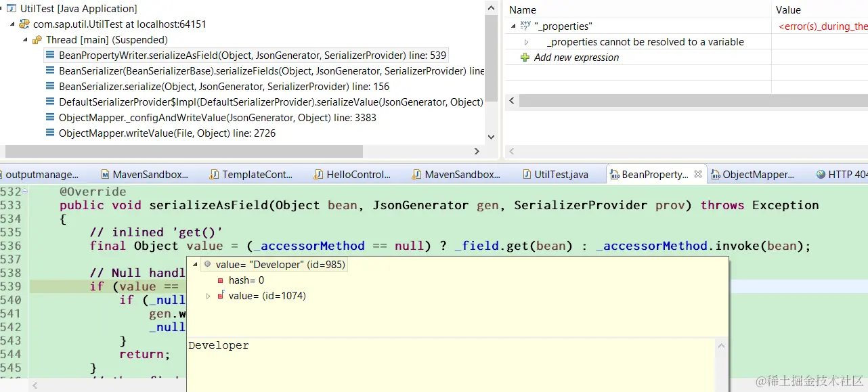Click the stack frame icon for ObjectMapper.writeValue

coord(51,133)
